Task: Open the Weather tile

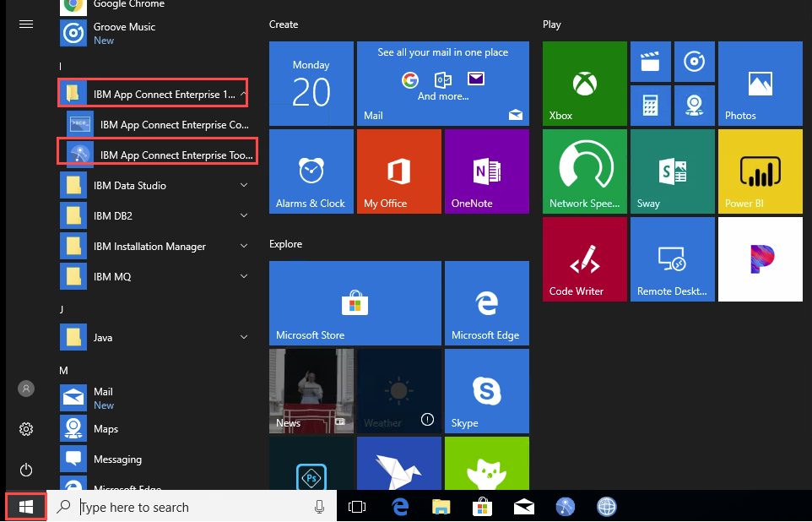Action: click(399, 391)
